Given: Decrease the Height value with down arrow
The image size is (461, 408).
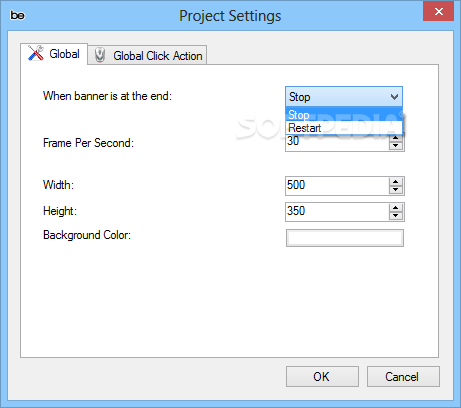Looking at the screenshot, I should point(396,216).
